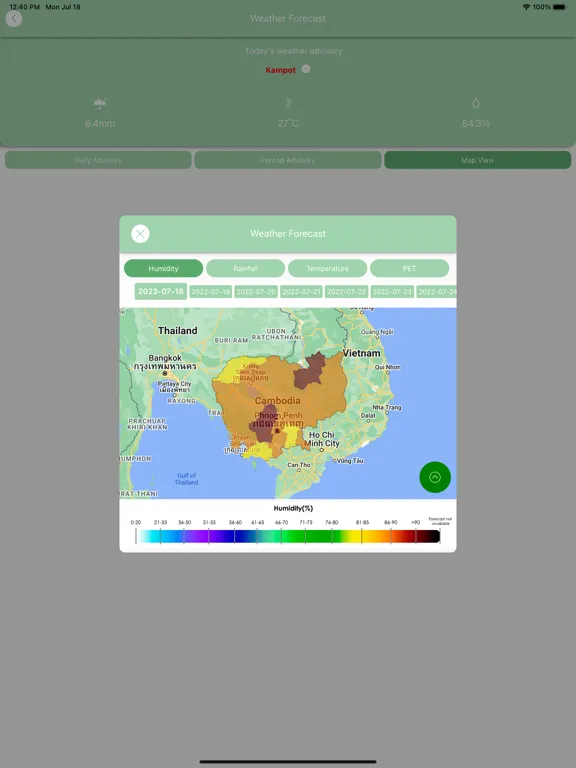Click the 'Forecast not available' legend label
This screenshot has height=768, width=576.
click(x=440, y=521)
